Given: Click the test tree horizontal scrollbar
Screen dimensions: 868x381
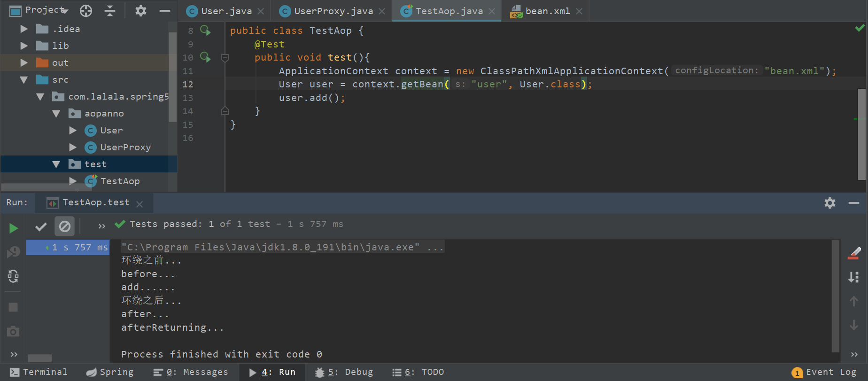Looking at the screenshot, I should [39, 358].
